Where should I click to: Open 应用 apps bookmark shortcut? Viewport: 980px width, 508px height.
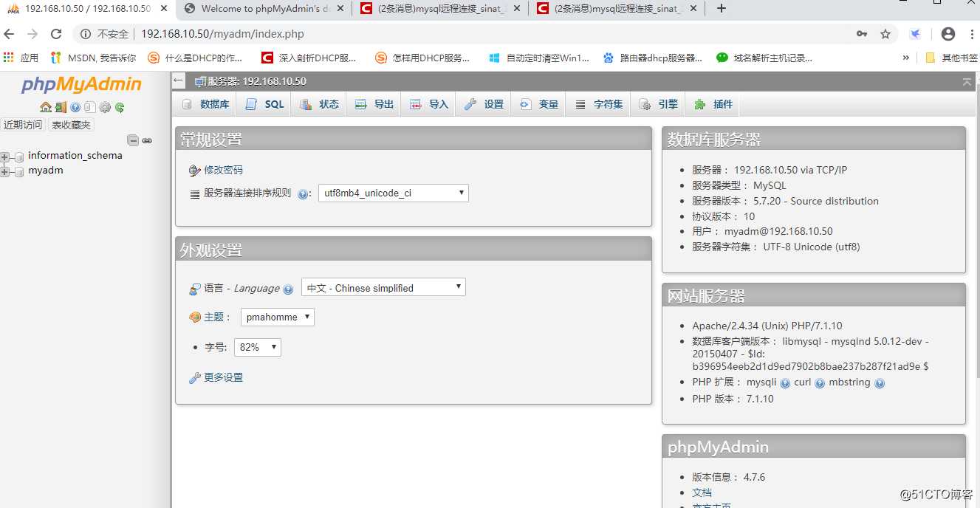[21, 58]
